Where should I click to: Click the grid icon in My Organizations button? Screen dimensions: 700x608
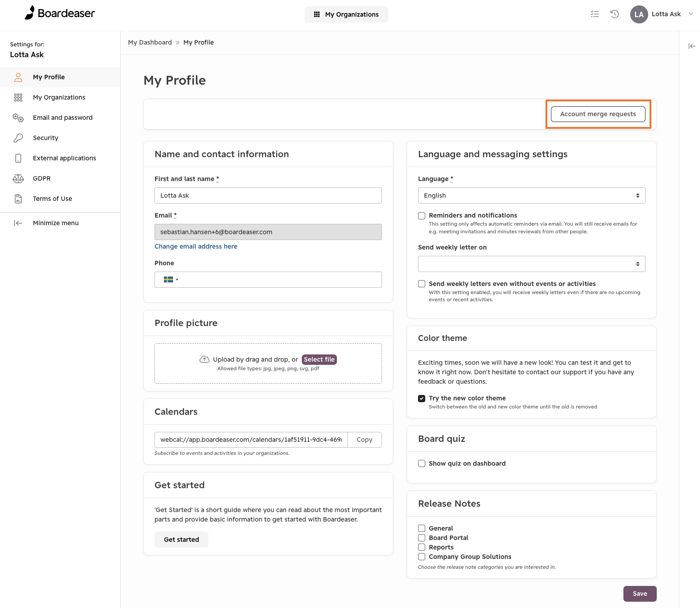pyautogui.click(x=317, y=14)
